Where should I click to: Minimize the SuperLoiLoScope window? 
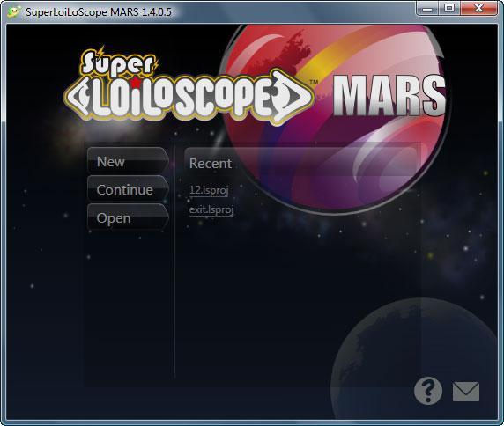(x=427, y=8)
